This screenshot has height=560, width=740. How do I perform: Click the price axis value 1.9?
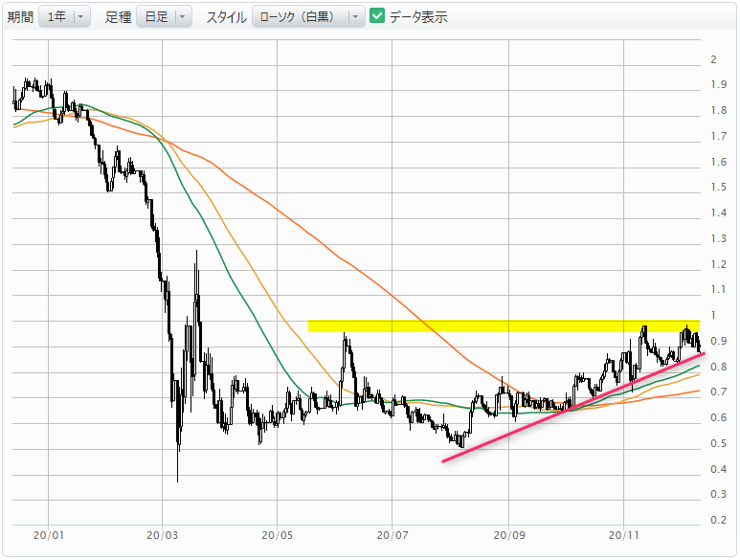coord(719,84)
